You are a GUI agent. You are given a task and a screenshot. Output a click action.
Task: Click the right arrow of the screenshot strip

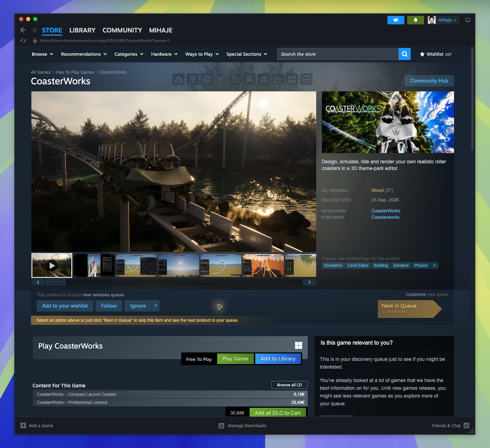(310, 282)
